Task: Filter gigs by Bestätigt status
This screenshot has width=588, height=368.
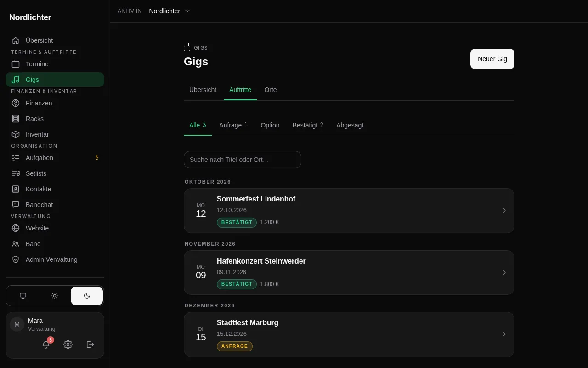Action: [308, 125]
